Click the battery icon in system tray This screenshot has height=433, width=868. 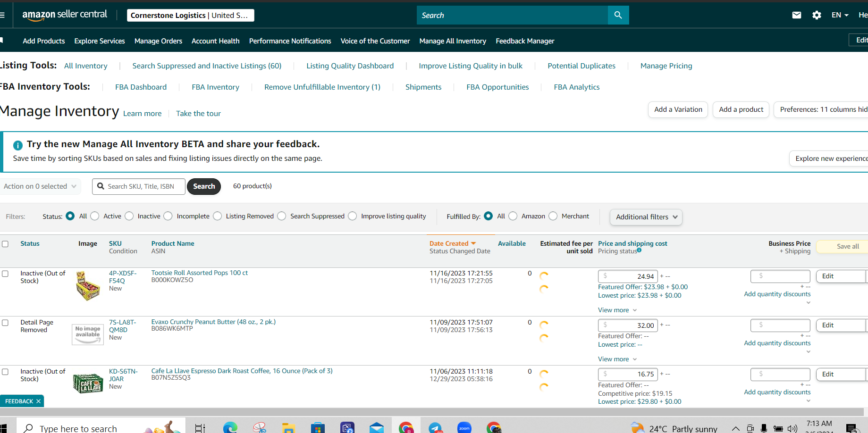[778, 428]
